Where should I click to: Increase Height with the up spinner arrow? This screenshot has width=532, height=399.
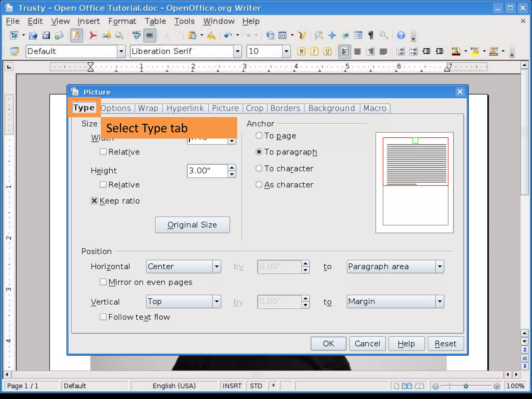tap(232, 168)
